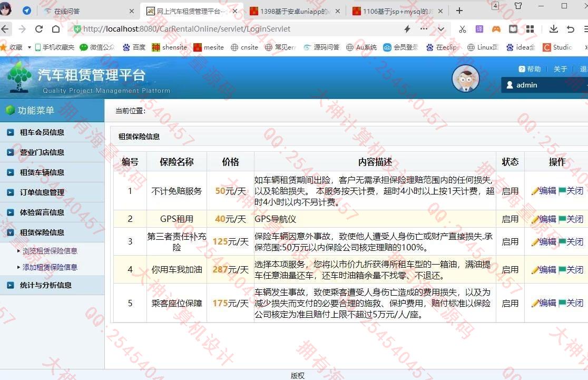Go back with the browser back arrow
588x380 pixels.
click(5, 29)
